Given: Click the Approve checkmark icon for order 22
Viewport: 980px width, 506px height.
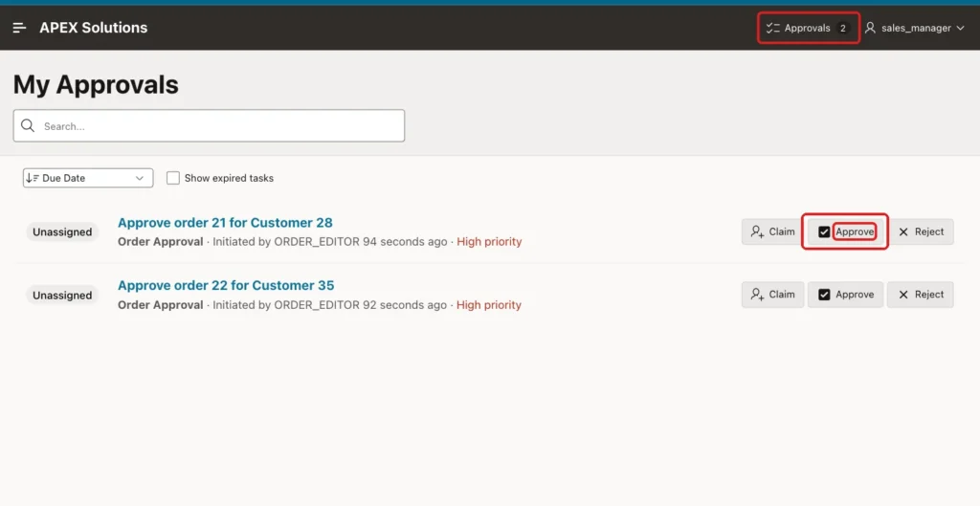Looking at the screenshot, I should (x=824, y=295).
